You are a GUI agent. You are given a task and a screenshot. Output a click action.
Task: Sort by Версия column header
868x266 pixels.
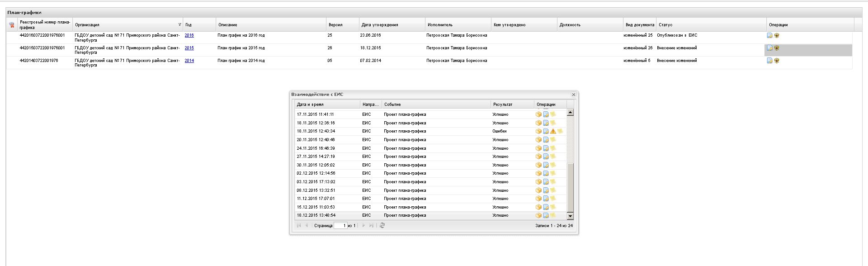pos(342,25)
